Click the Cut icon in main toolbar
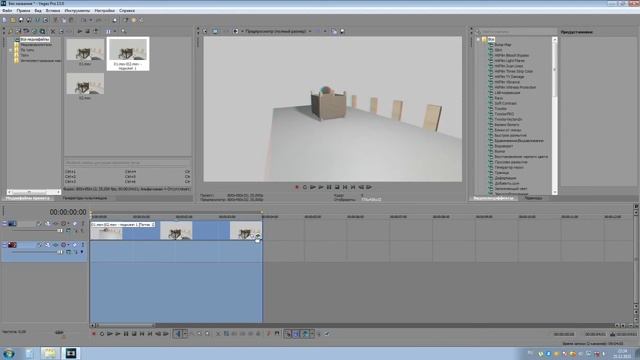Screen dimensions: 640x360 pyautogui.click(x=56, y=20)
